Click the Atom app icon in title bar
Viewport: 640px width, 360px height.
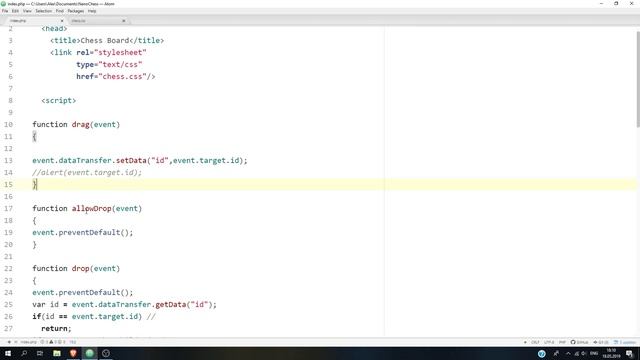coord(4,4)
